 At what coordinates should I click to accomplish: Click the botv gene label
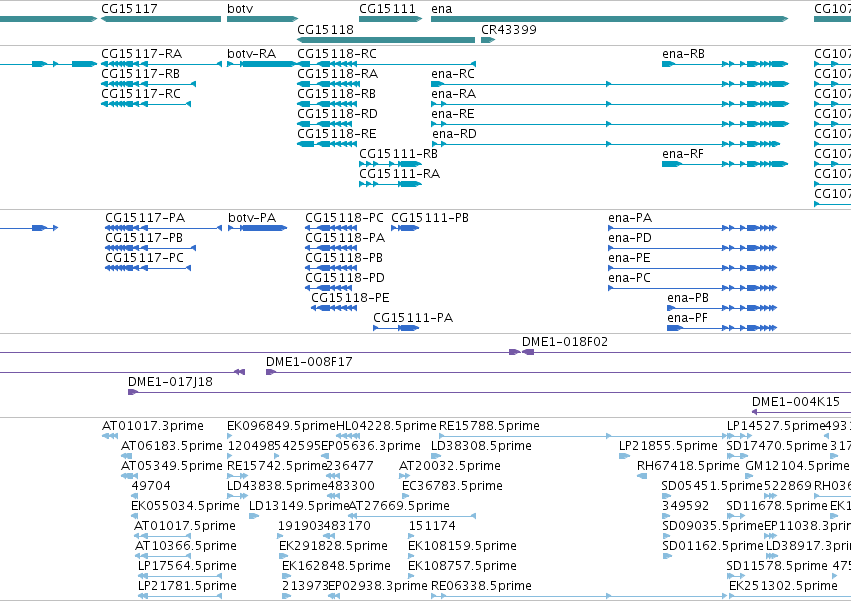(240, 9)
